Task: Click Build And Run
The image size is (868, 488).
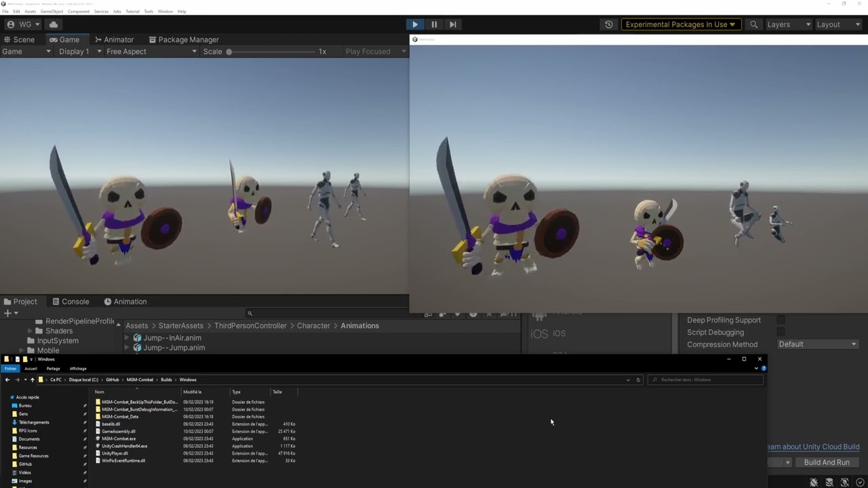Action: [827, 462]
